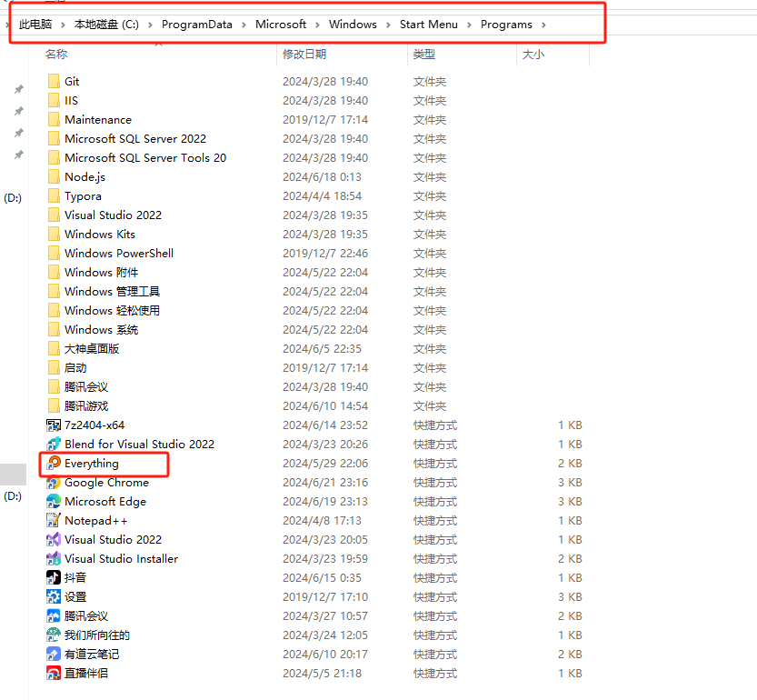
Task: Navigate to ProgramData breadcrumb
Action: pos(197,25)
